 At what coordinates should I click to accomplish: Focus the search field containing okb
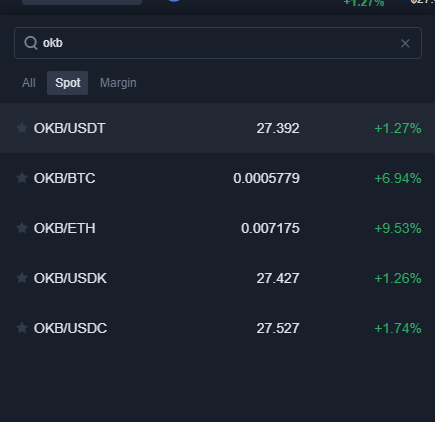[218, 43]
